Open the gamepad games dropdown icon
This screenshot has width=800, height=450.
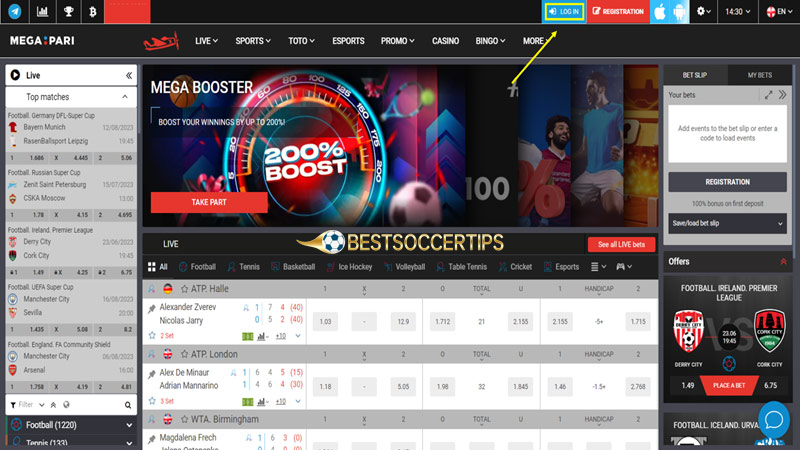coord(624,266)
